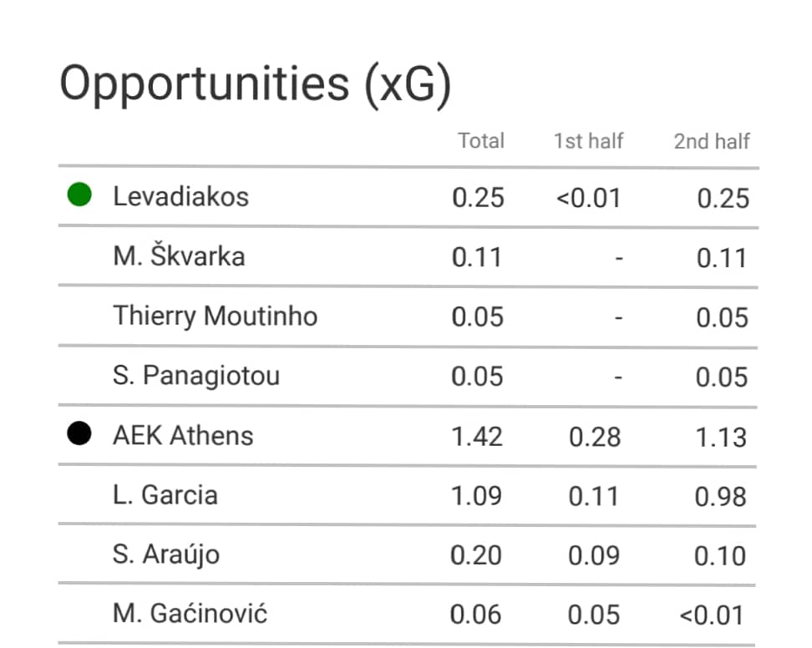
Task: Open S. Panagiotou player entry
Action: 196,376
